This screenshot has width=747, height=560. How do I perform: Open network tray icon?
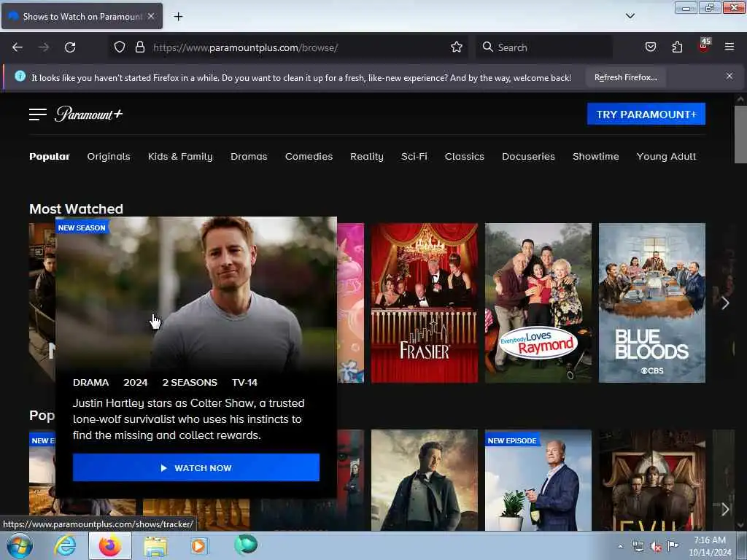pos(638,547)
